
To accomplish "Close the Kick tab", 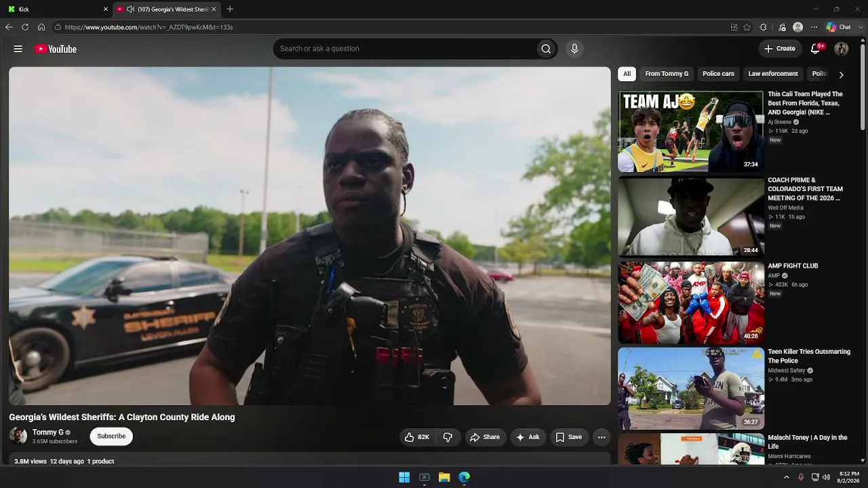I will click(x=106, y=9).
